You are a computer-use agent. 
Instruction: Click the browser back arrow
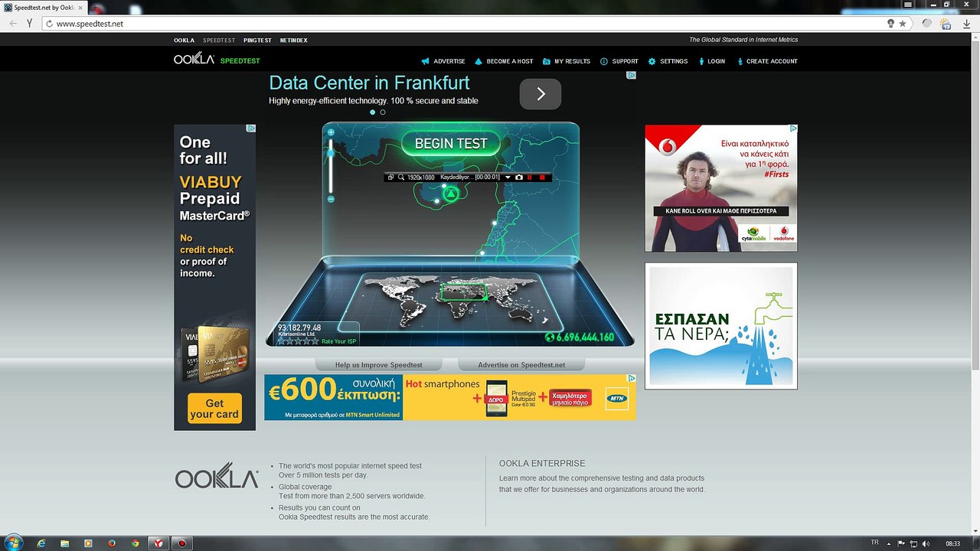(13, 24)
